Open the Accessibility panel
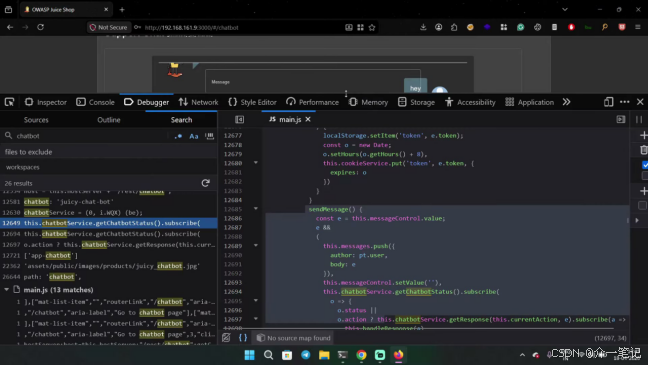The width and height of the screenshot is (648, 365). tap(470, 102)
